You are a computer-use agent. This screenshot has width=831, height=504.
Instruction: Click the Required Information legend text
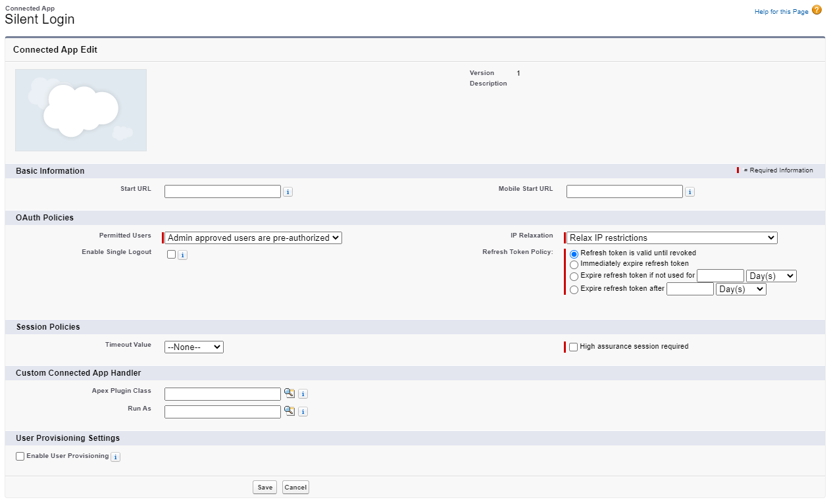pyautogui.click(x=778, y=170)
